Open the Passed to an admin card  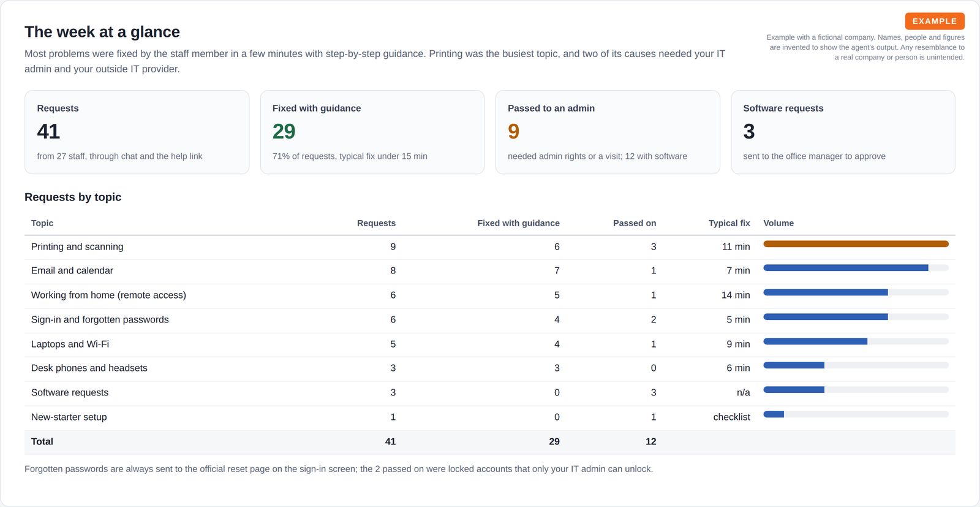pyautogui.click(x=608, y=132)
